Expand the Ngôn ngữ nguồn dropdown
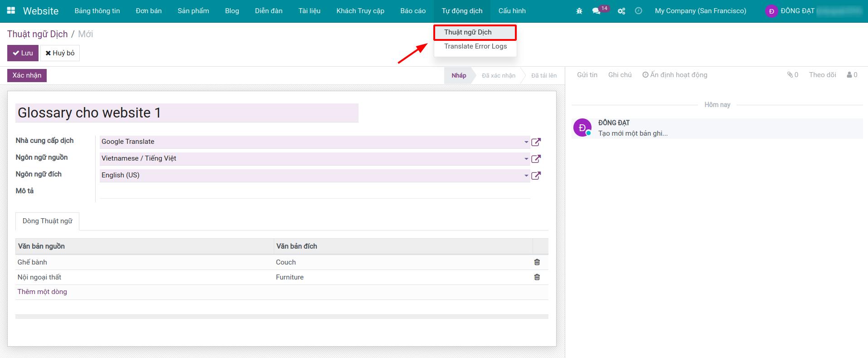868x358 pixels. pyautogui.click(x=526, y=159)
